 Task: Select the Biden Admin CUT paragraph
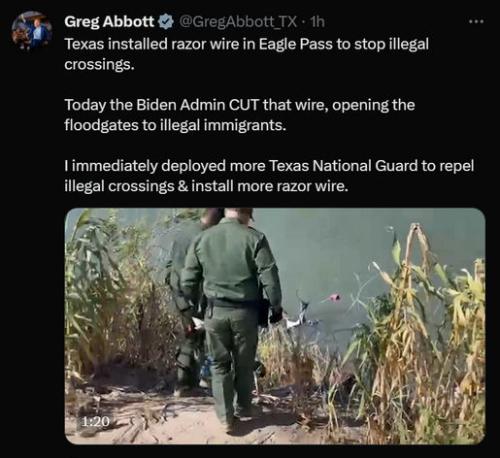tap(240, 115)
